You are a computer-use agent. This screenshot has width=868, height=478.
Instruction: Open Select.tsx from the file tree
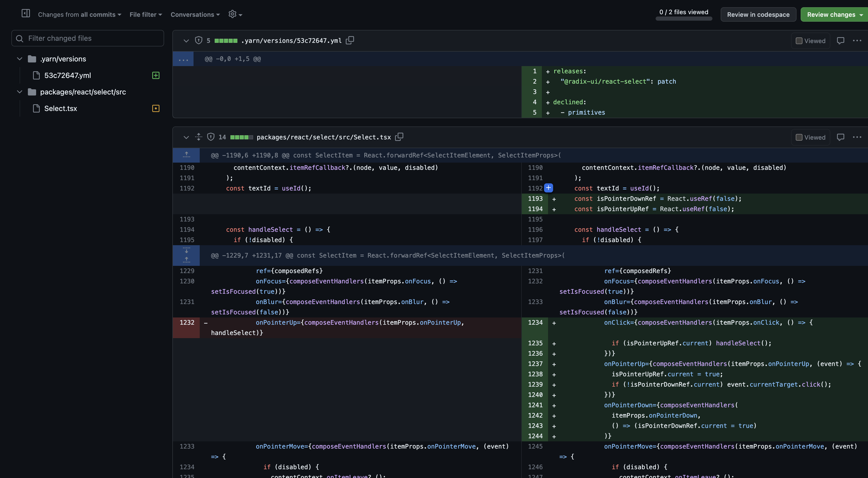[60, 108]
